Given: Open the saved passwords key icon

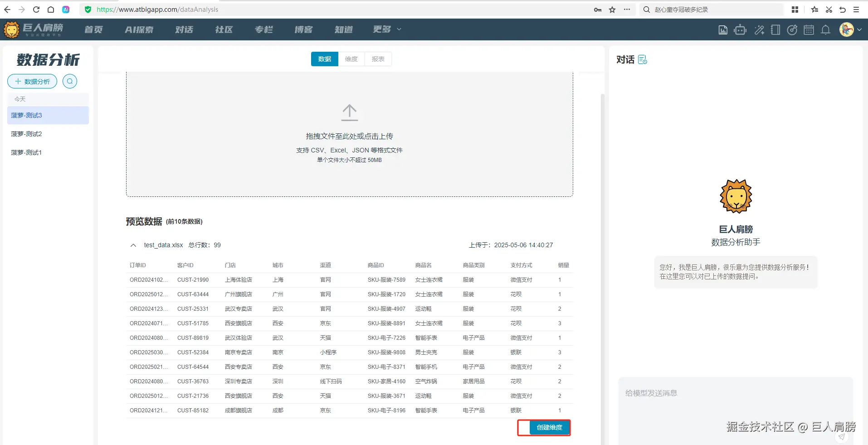Looking at the screenshot, I should click(598, 10).
